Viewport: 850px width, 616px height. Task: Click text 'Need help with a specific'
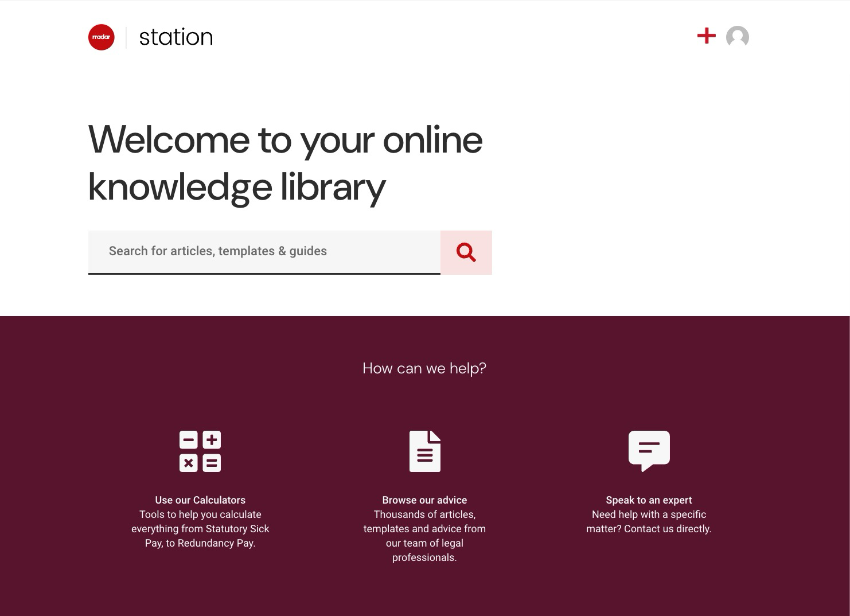pyautogui.click(x=649, y=514)
